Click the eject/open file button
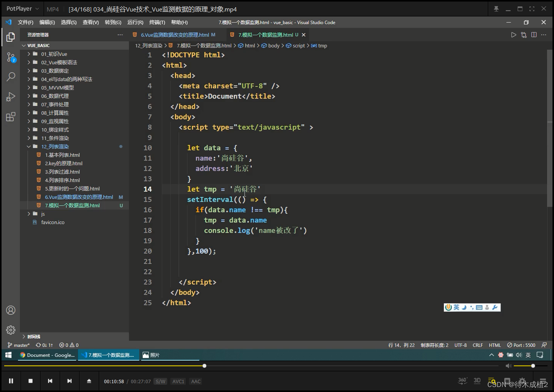554x392 pixels. 89,381
